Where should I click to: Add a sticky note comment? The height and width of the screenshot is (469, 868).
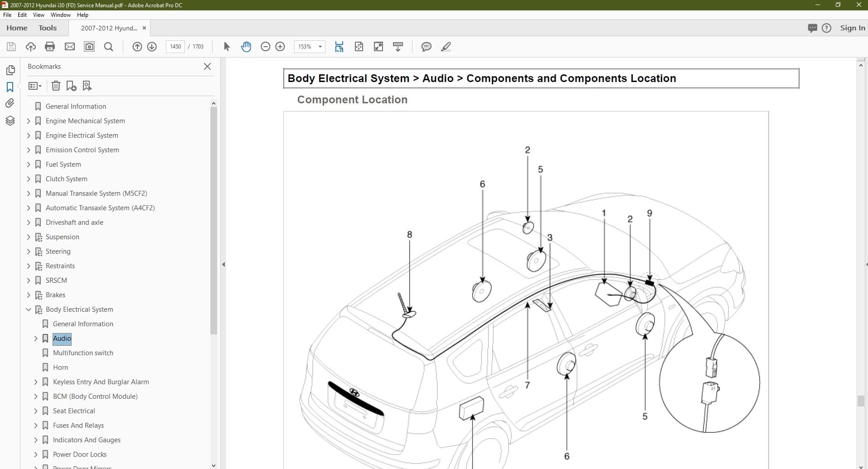pos(426,47)
